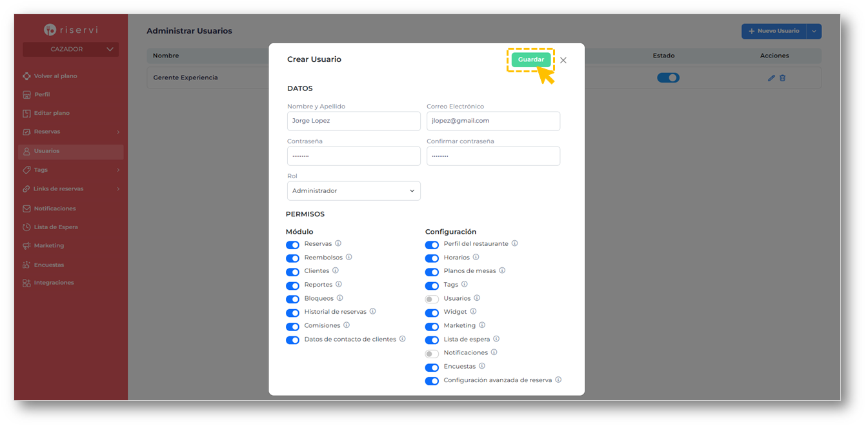
Task: Toggle the Horarios configuration switch
Action: tap(432, 258)
